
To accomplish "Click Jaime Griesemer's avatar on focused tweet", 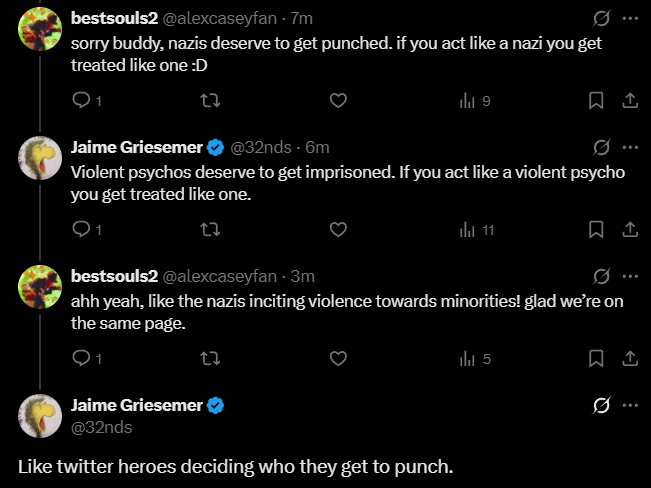I will click(41, 416).
